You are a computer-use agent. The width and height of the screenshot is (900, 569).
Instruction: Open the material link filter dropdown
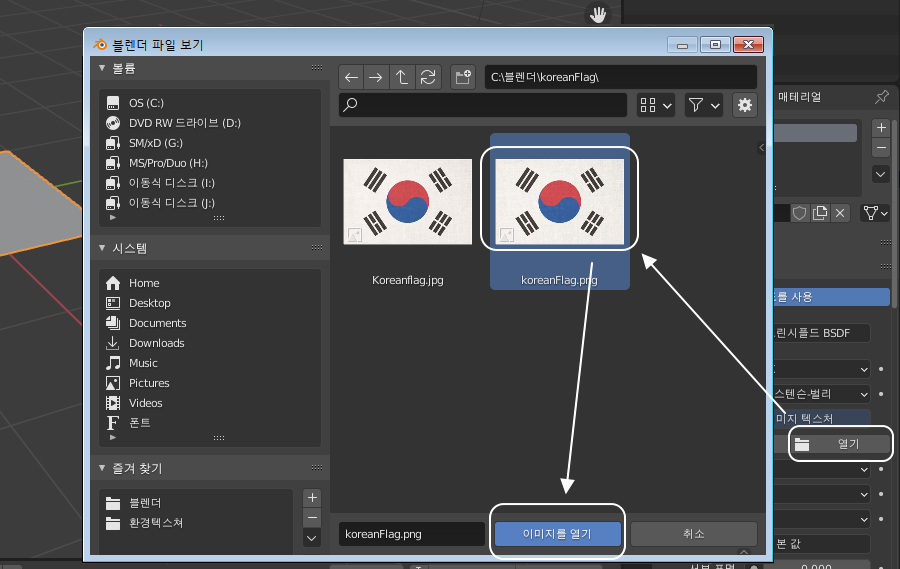click(875, 213)
